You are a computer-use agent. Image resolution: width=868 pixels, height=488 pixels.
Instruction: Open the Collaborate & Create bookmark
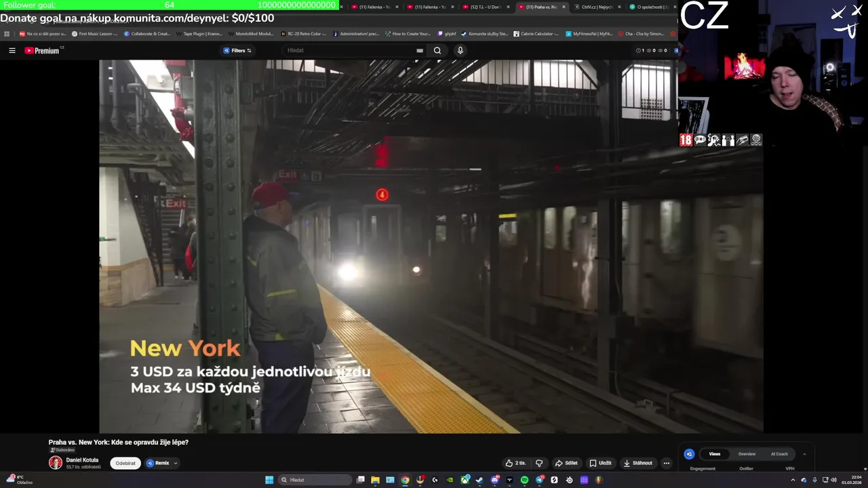pos(147,33)
